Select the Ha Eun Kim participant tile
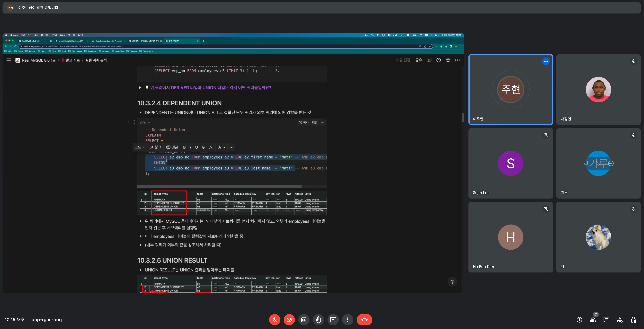644x329 pixels. 510,237
